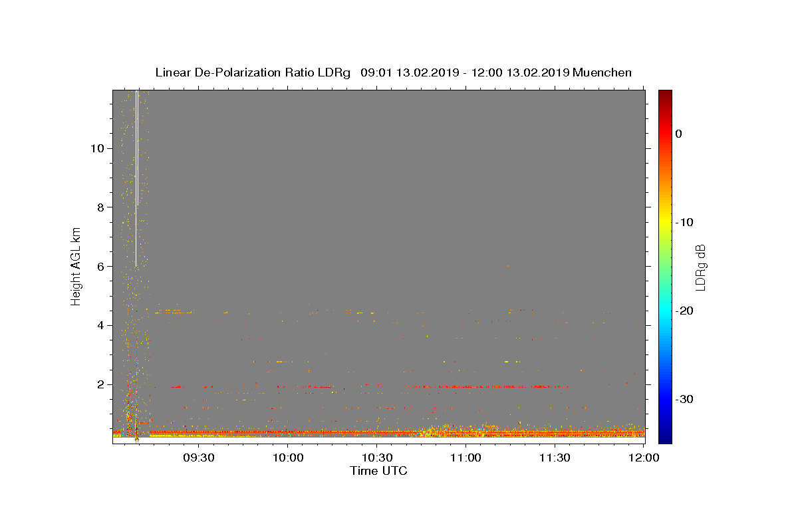Click the orange echo streak at 4.5 km
Screen dimensions: 798x532
[173, 311]
